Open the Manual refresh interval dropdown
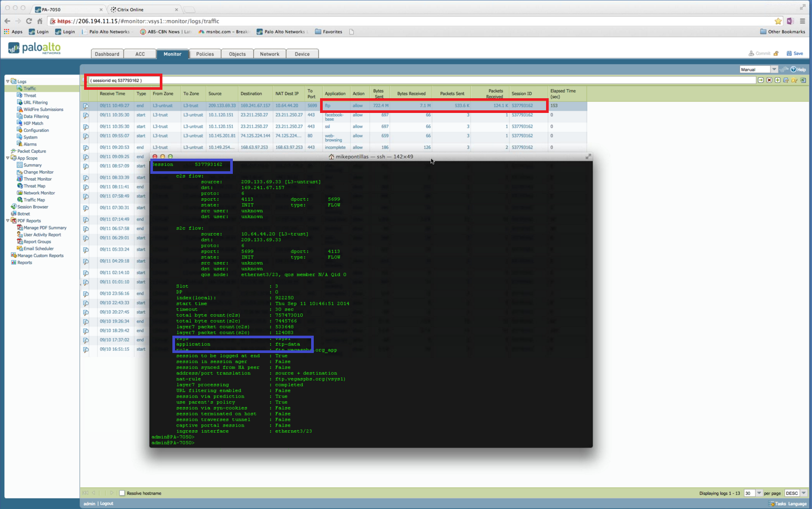Image resolution: width=812 pixels, height=509 pixels. (x=774, y=69)
